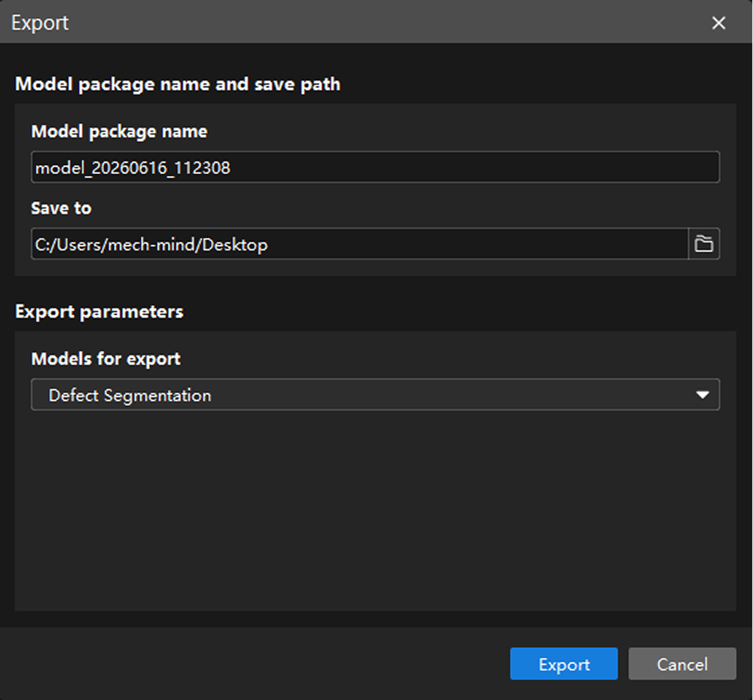Click the 'Export parameters' heading
This screenshot has width=753, height=700.
tap(100, 311)
